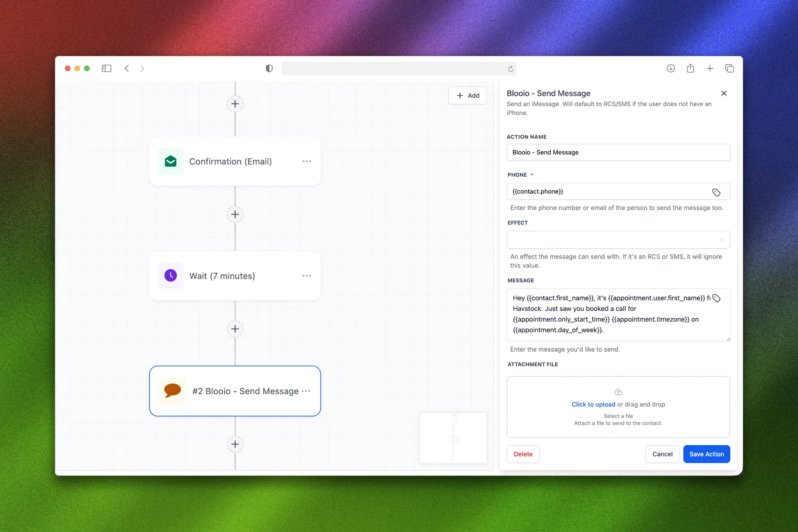798x532 pixels.
Task: Open a new browser tab
Action: click(x=710, y=68)
